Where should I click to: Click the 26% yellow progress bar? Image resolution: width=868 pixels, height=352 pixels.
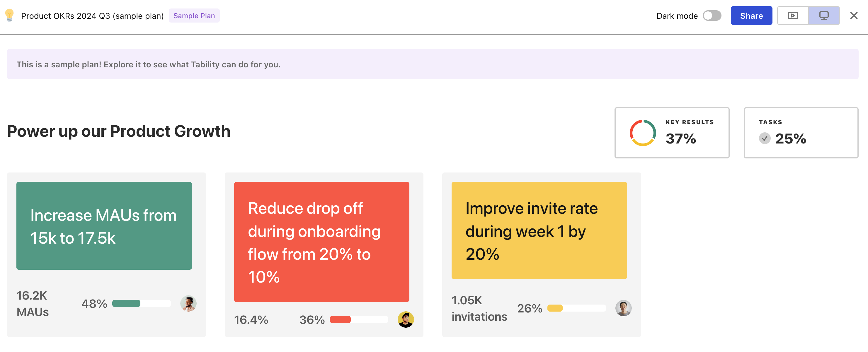click(x=576, y=308)
